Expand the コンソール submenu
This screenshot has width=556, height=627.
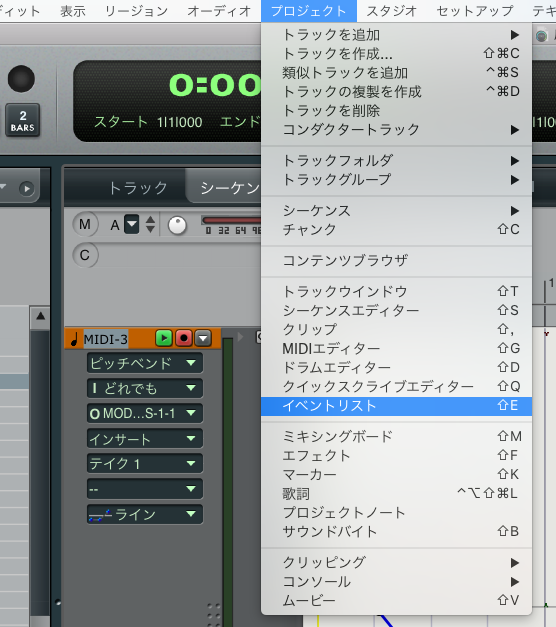[396, 581]
